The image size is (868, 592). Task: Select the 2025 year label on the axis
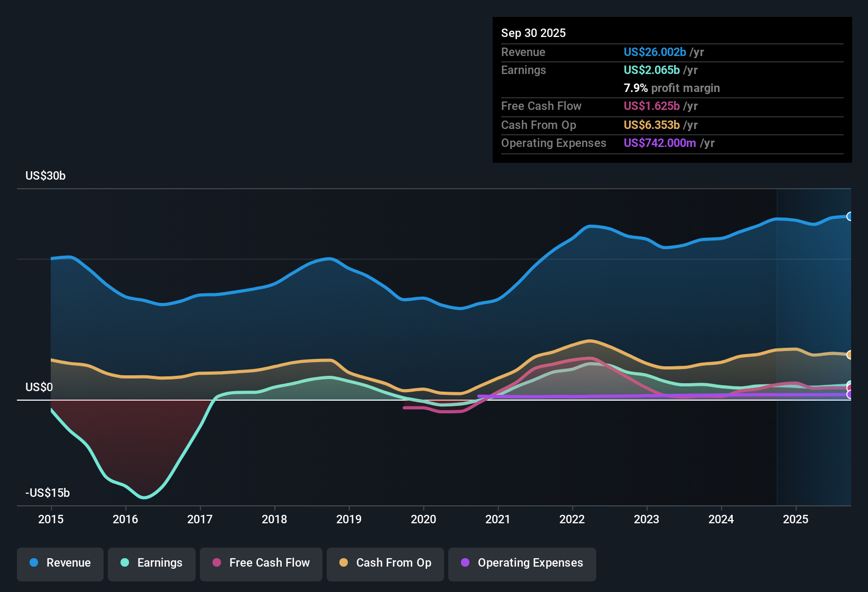797,520
